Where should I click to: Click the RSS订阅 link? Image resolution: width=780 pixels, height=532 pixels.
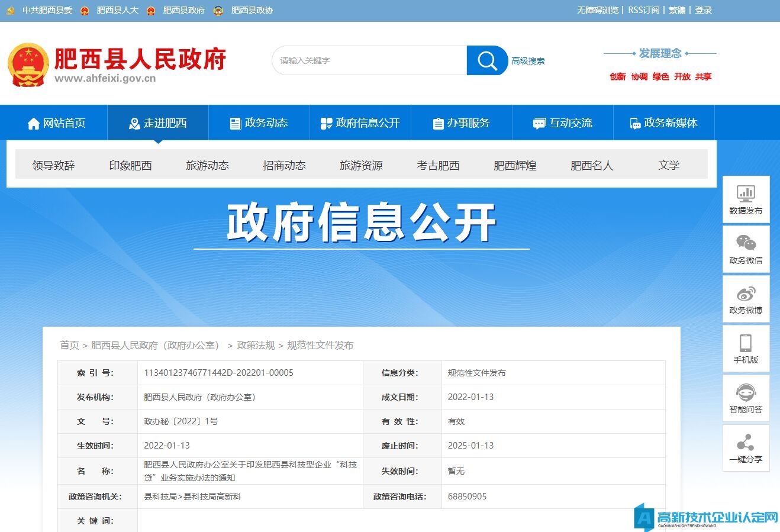(x=643, y=10)
